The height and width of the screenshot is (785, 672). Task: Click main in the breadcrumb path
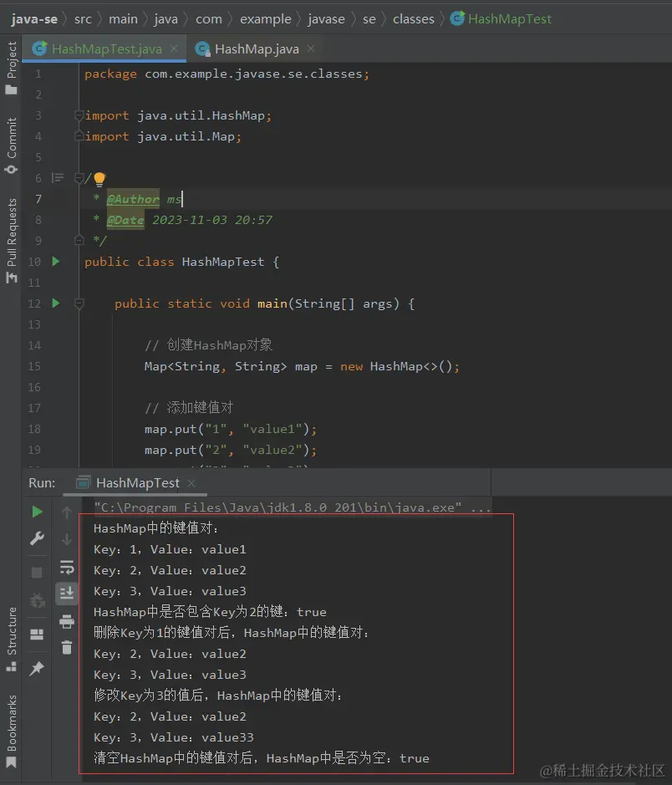[x=123, y=19]
